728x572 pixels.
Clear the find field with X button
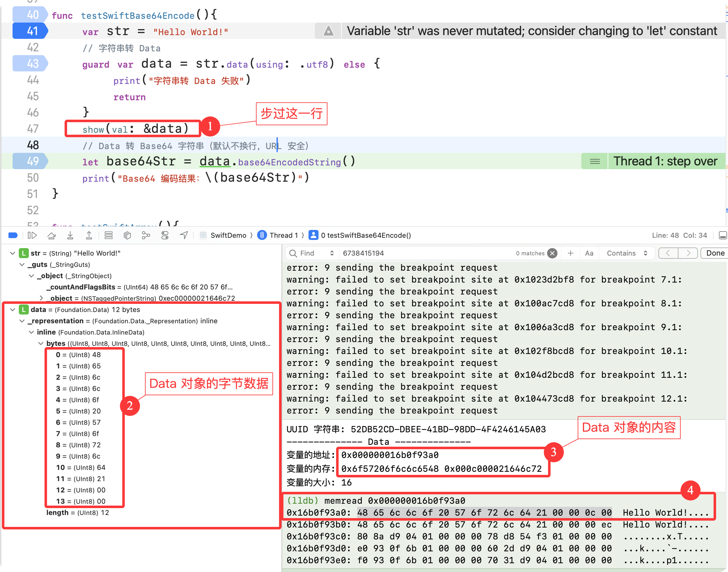tap(552, 253)
